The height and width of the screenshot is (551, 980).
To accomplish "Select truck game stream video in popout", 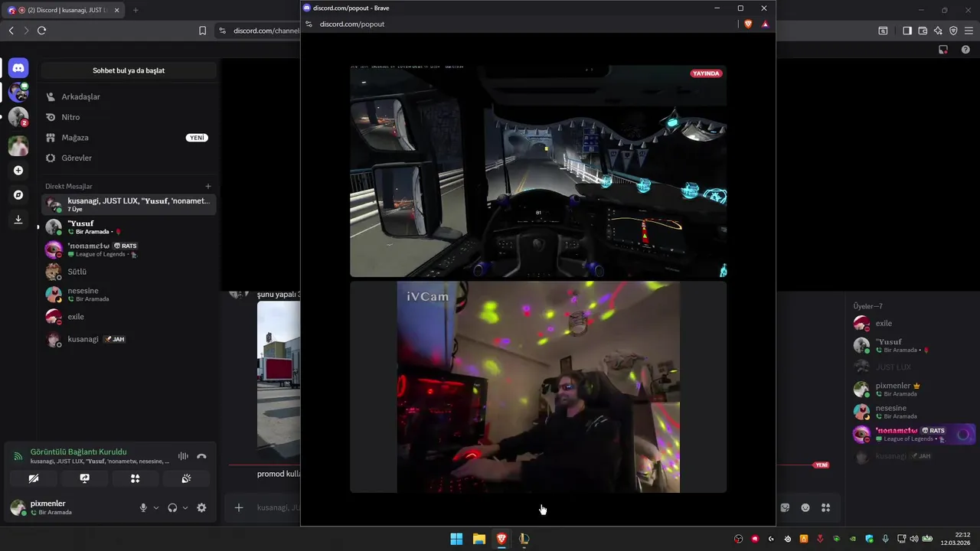I will [x=538, y=171].
